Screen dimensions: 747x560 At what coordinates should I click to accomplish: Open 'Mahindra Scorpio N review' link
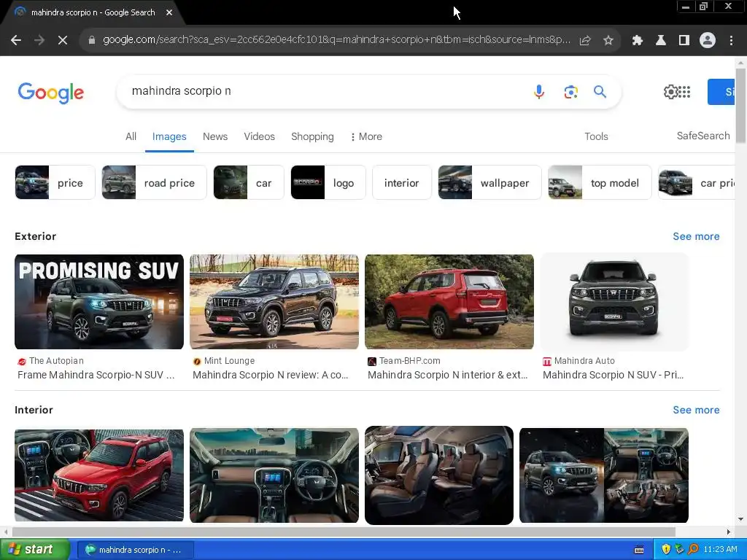tap(271, 376)
